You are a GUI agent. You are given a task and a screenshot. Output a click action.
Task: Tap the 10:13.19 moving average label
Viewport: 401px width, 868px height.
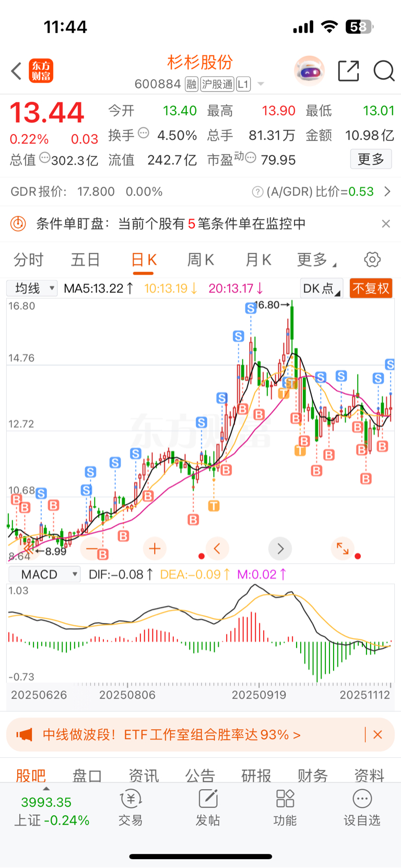pyautogui.click(x=171, y=288)
